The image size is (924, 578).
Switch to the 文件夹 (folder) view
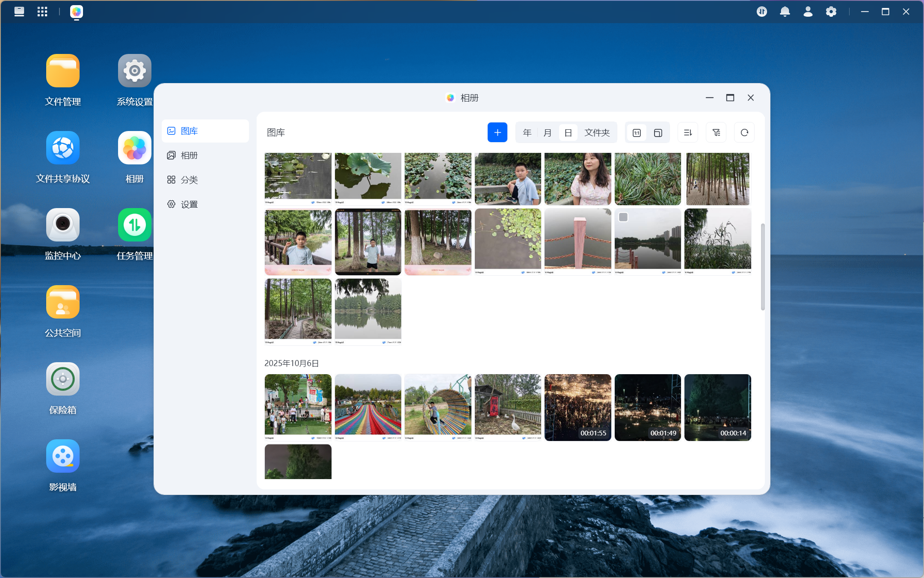coord(597,133)
